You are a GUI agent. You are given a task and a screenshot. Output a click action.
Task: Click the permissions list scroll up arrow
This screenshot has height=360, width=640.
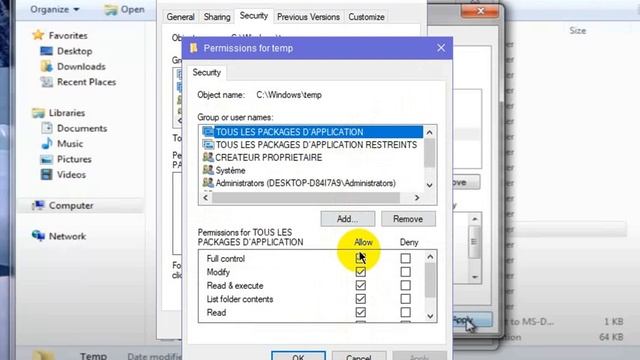tap(430, 257)
